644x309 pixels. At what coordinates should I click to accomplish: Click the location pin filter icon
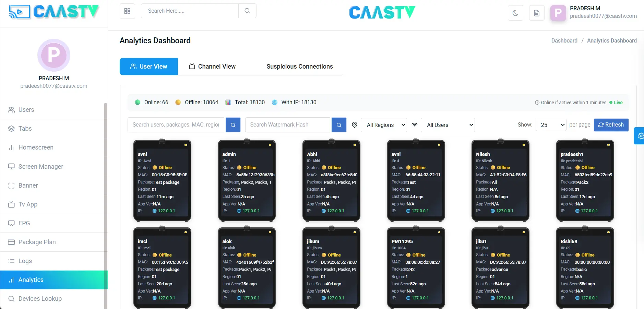pyautogui.click(x=354, y=125)
